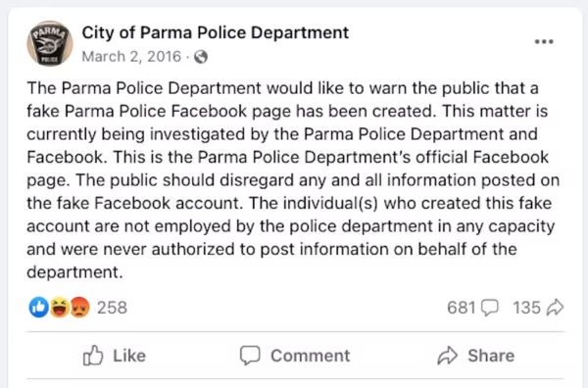Click the bubble icon on Comment button
This screenshot has width=588, height=388.
[x=250, y=355]
